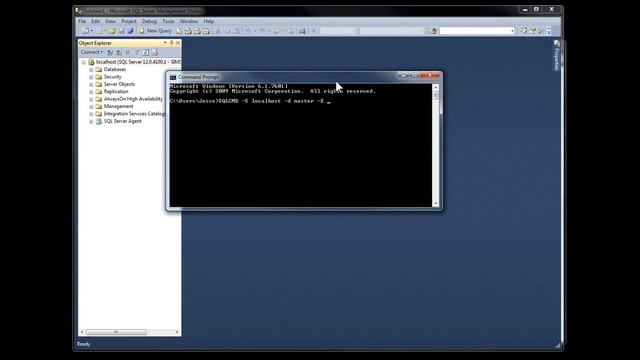640x360 pixels.
Task: Click the Connect Object Explorer plug icon
Action: tap(109, 52)
